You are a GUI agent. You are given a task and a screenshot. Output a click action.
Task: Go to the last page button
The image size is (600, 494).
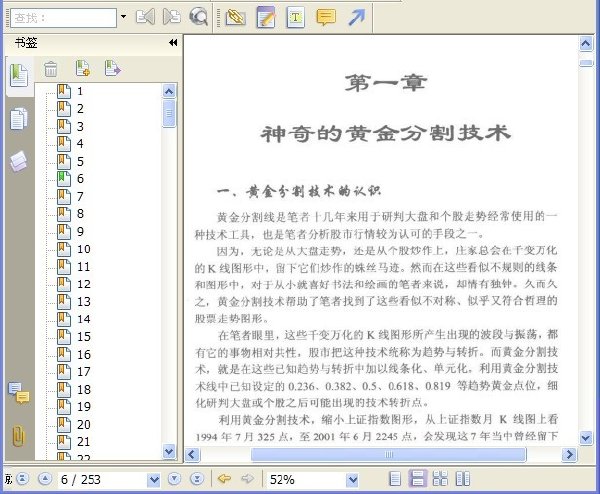(x=197, y=479)
